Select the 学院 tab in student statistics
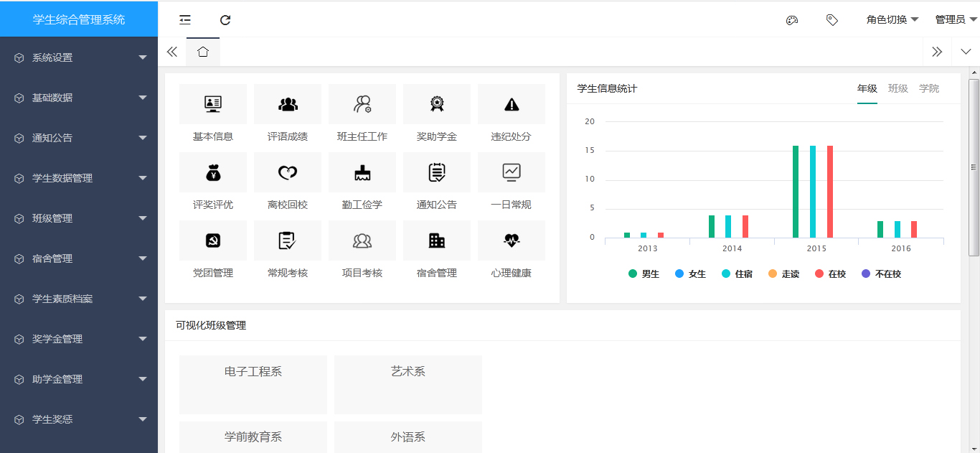The width and height of the screenshot is (980, 453). [x=929, y=88]
